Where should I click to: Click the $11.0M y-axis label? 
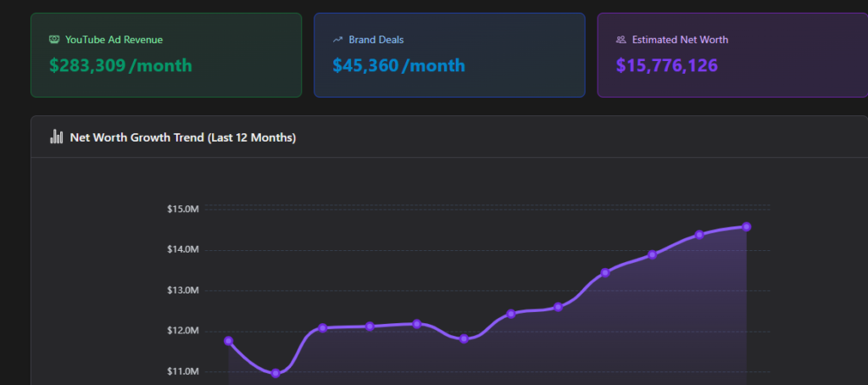pos(184,371)
